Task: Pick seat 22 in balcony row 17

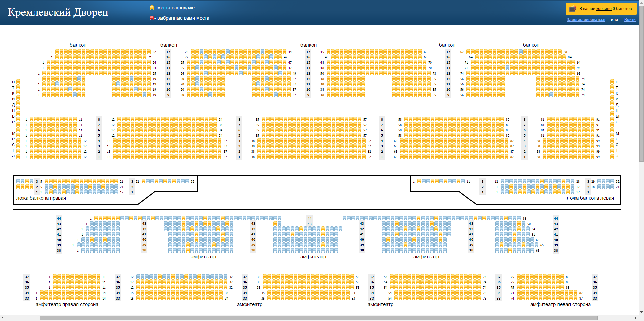Action: (149, 52)
